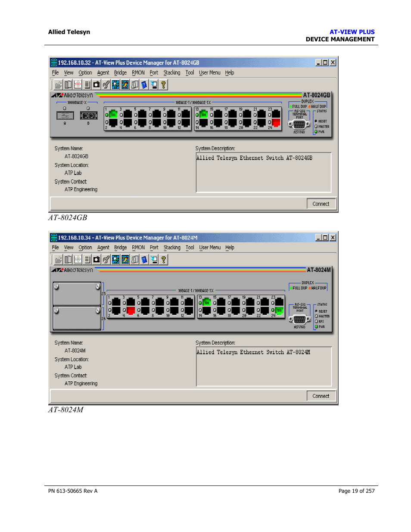Click Connect button in AT-8024M window
Viewport: 411px width, 532px height.
click(321, 396)
